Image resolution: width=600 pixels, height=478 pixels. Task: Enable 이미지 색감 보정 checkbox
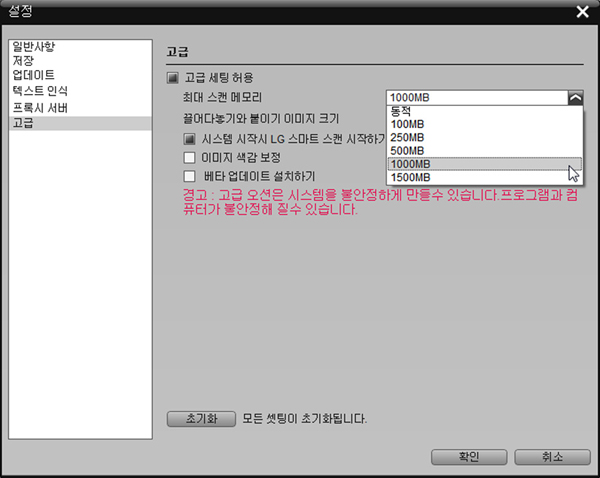click(x=190, y=157)
